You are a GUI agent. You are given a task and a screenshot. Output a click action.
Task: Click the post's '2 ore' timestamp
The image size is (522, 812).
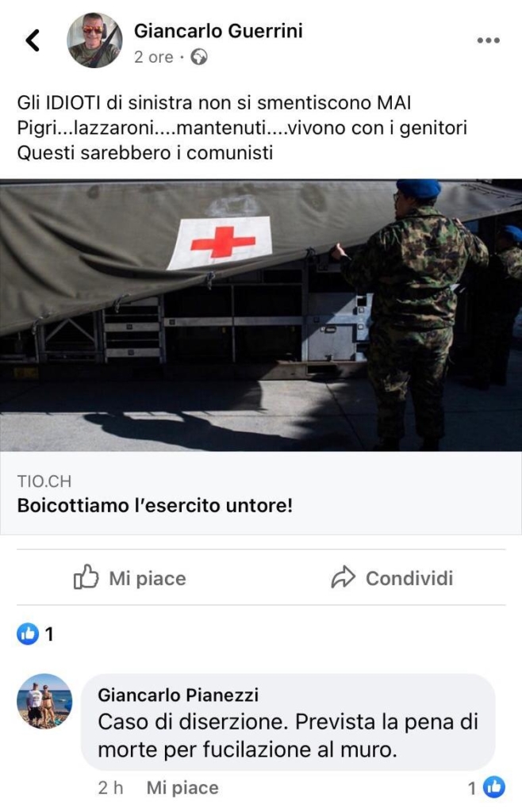(x=153, y=57)
